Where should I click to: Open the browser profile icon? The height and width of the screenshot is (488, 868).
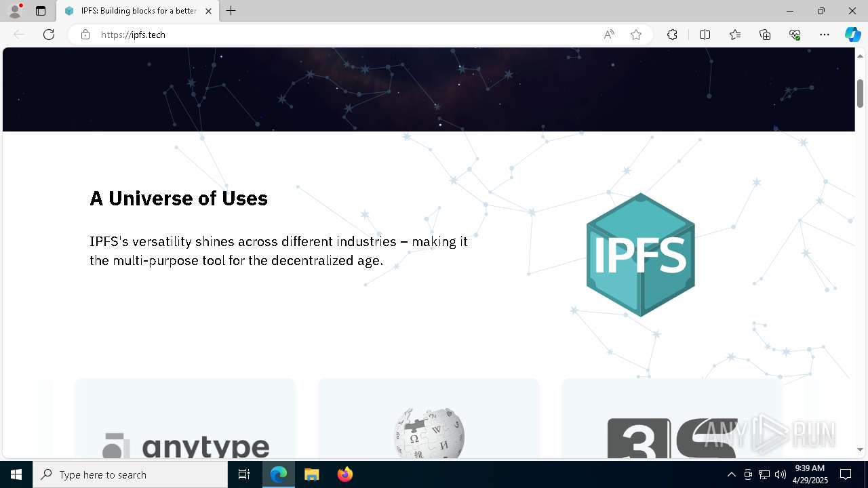(x=15, y=11)
